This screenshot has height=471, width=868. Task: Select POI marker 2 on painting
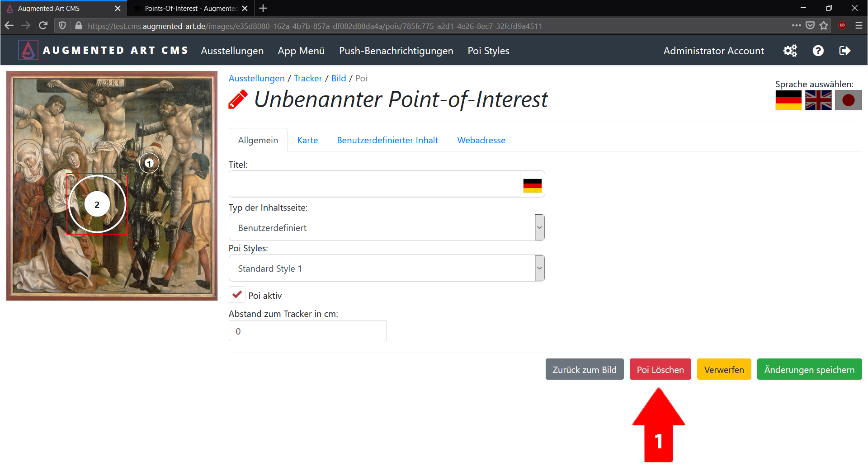pos(97,204)
